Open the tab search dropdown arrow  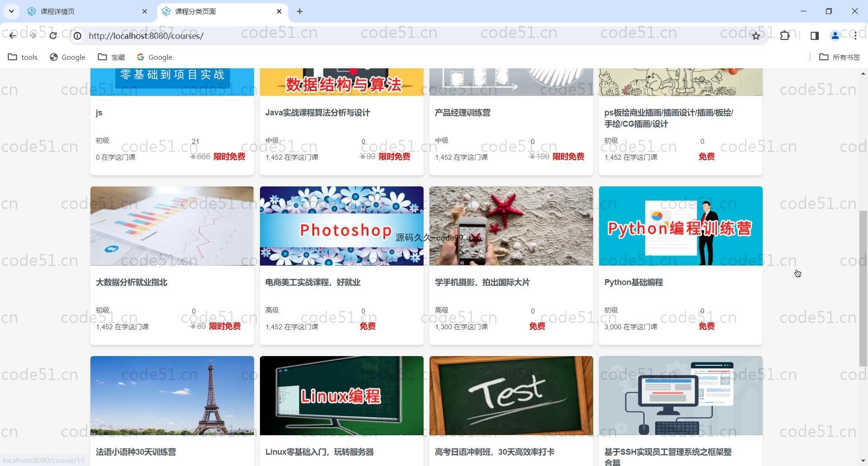pyautogui.click(x=11, y=11)
